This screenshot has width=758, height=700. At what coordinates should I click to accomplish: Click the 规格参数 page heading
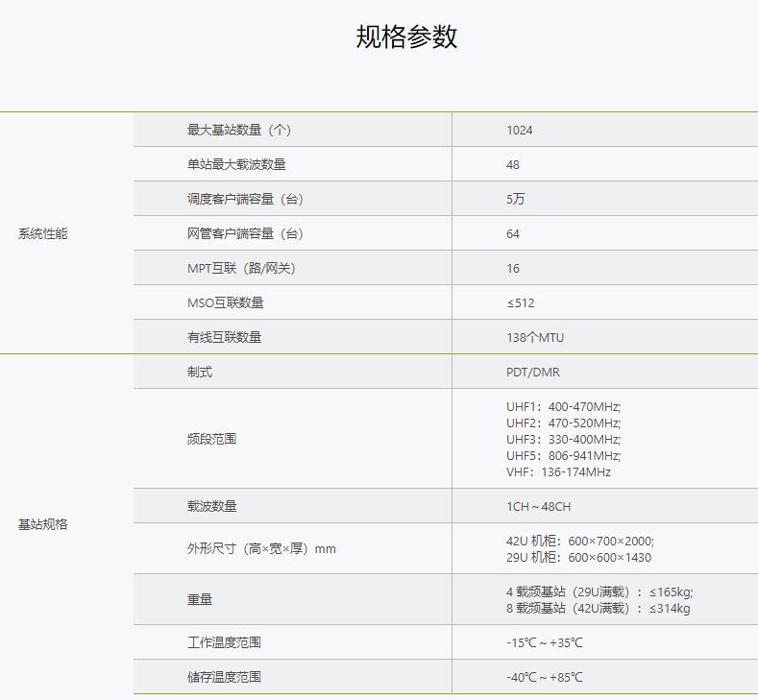click(x=406, y=36)
